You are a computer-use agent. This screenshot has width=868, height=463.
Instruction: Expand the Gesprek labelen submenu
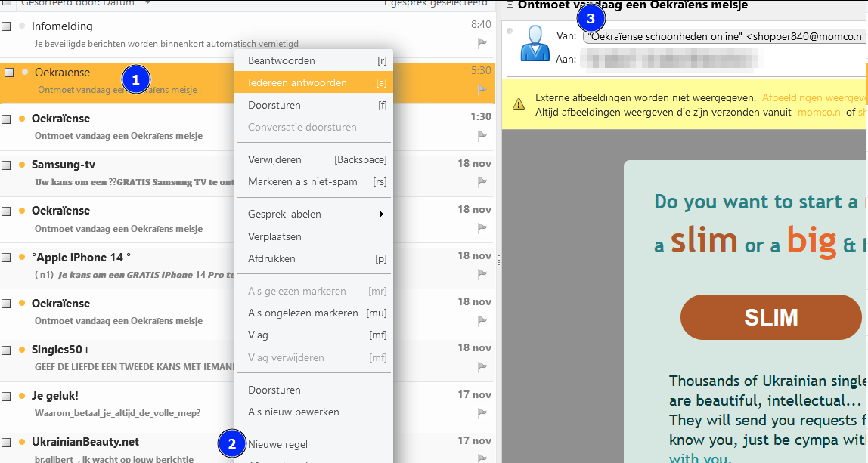pyautogui.click(x=314, y=214)
